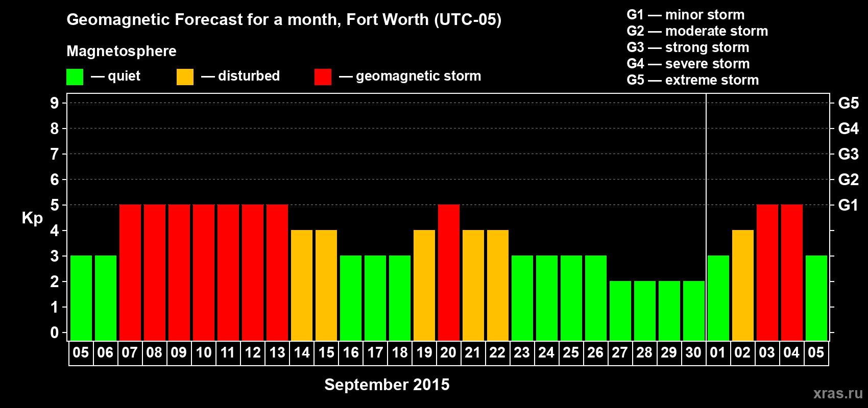868x408 pixels.
Task: Click the orange bar for September 22
Action: tap(498, 285)
